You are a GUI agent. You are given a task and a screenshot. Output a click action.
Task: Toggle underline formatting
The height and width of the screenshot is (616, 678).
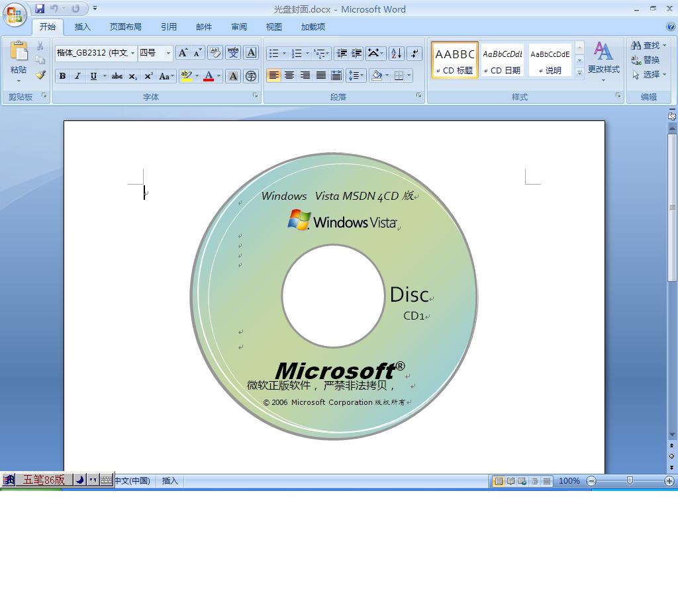tap(93, 76)
